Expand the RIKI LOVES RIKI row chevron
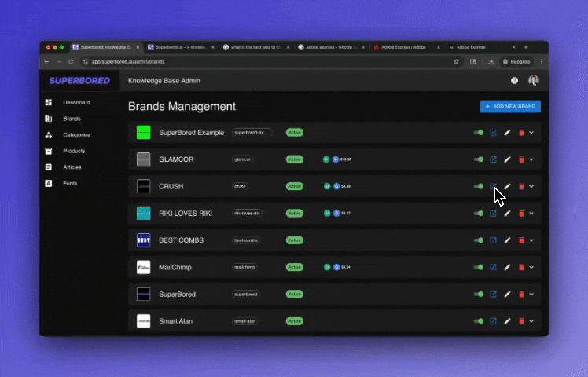 coord(531,214)
